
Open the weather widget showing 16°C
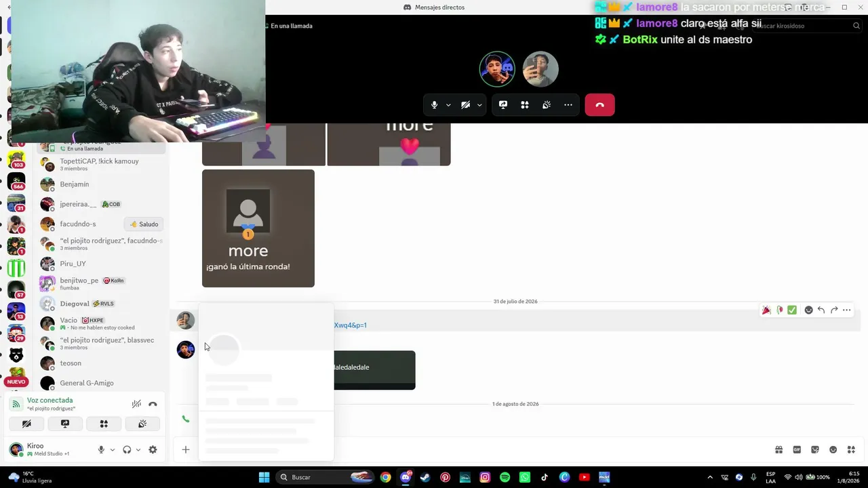[30, 477]
